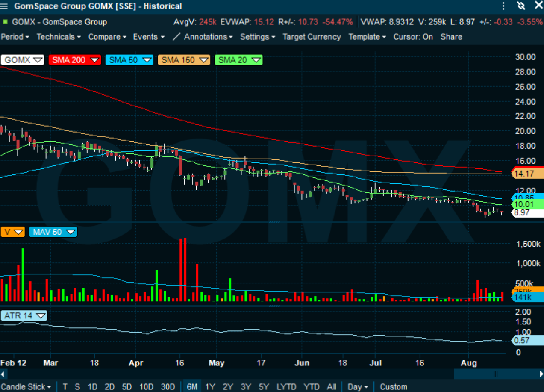Click the 'Feb 12' date label on the time axis

(x=13, y=363)
